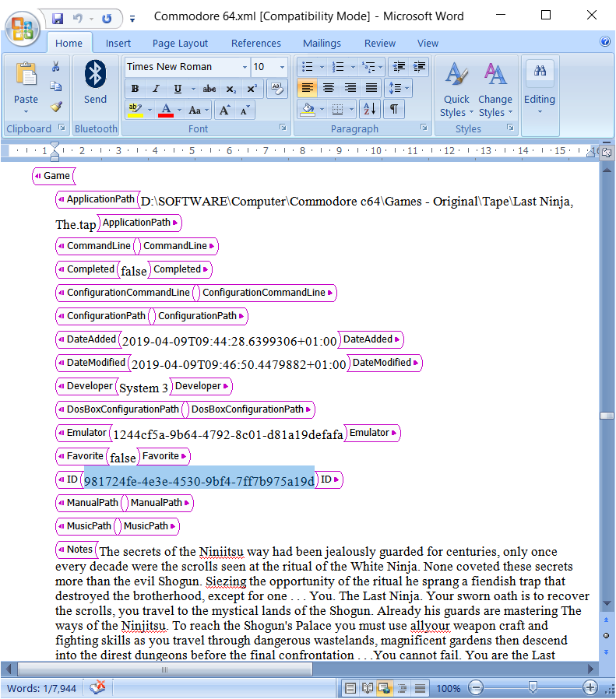The image size is (616, 699).
Task: Shrink the font size
Action: [245, 110]
